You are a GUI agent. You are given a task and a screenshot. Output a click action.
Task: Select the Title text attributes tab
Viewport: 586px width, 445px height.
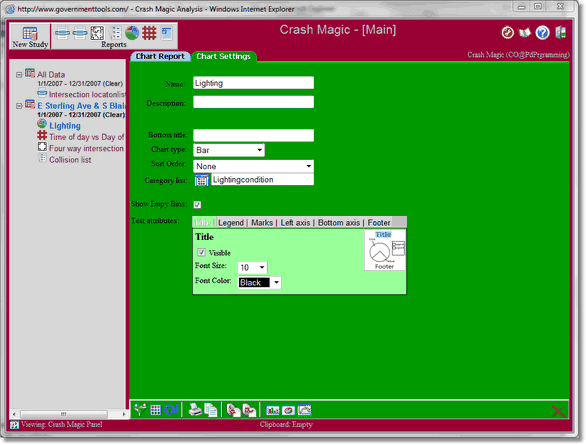(203, 223)
